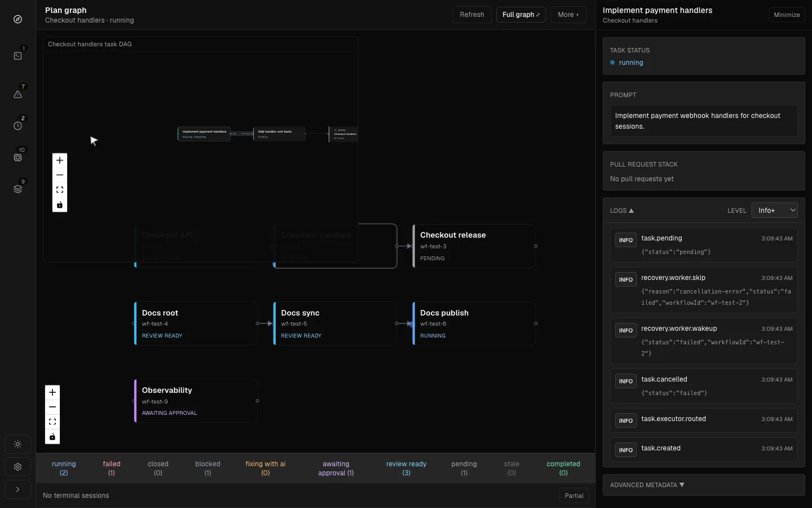The height and width of the screenshot is (508, 812).
Task: Fit view in the Checkout handlers task DAG
Action: click(x=60, y=190)
